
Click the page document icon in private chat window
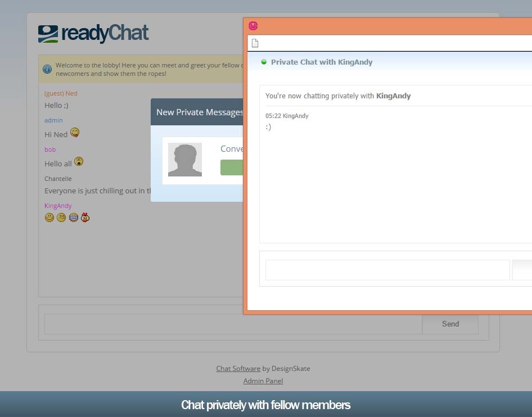coord(255,43)
